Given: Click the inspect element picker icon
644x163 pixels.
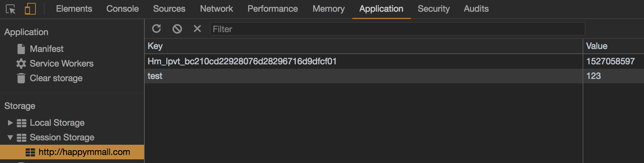Looking at the screenshot, I should (11, 9).
